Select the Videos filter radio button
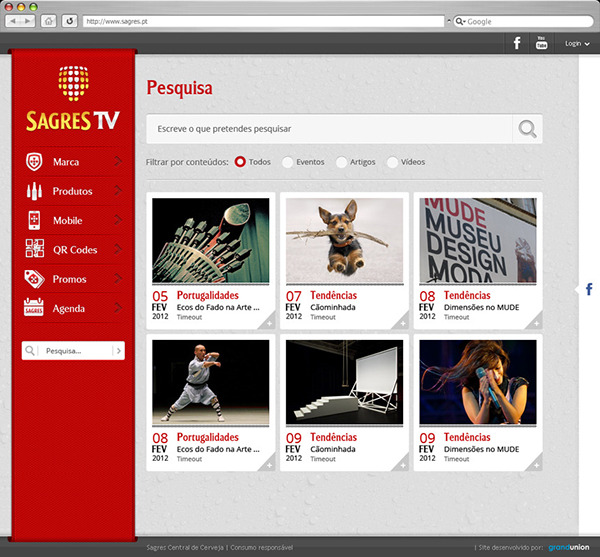The image size is (600, 557). (392, 162)
